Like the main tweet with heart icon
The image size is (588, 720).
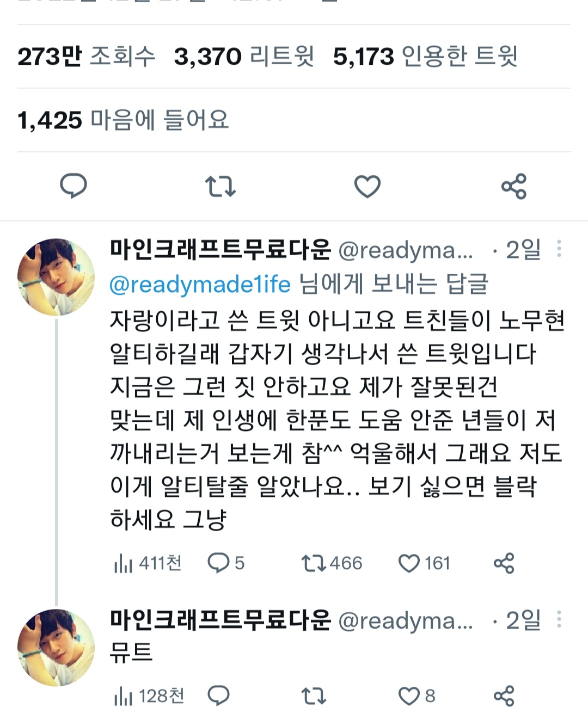(367, 186)
